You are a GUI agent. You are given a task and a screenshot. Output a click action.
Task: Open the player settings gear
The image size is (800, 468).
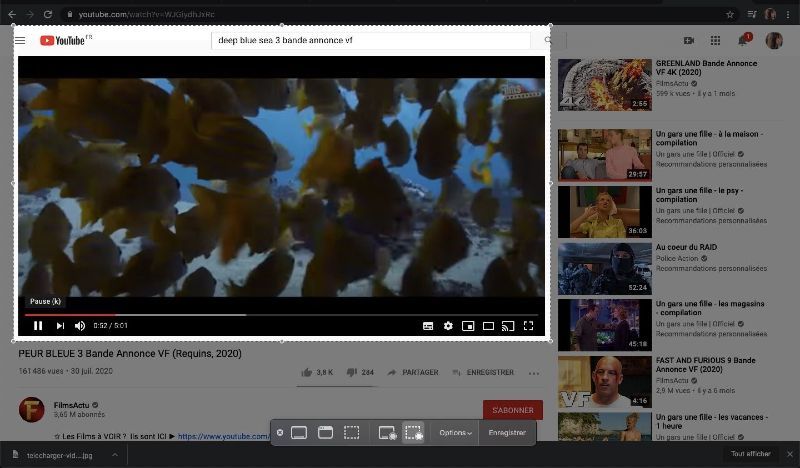click(448, 326)
